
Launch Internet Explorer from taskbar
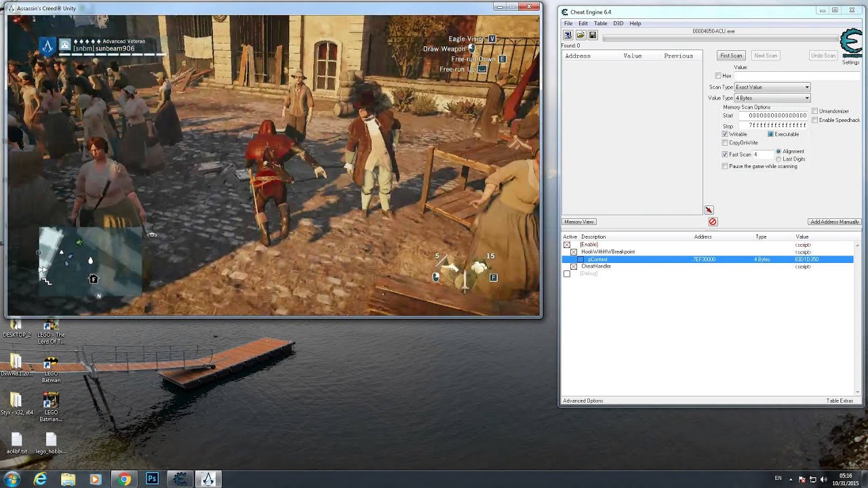pos(41,479)
